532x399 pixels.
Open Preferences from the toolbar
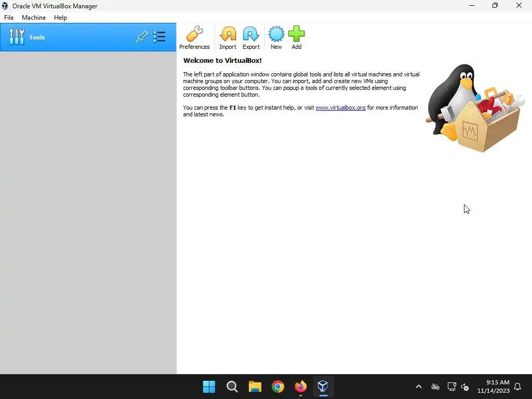194,37
